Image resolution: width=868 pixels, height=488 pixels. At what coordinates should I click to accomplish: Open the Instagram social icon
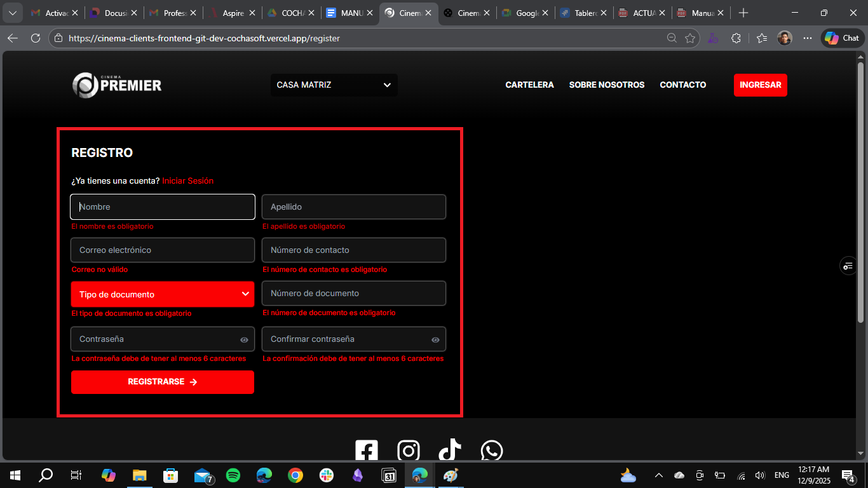pyautogui.click(x=409, y=451)
